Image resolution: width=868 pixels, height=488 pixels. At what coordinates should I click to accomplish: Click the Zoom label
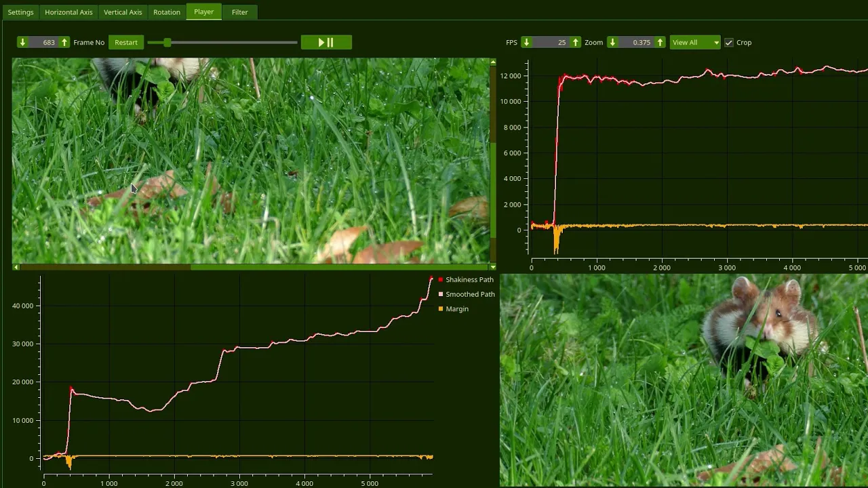(x=593, y=43)
